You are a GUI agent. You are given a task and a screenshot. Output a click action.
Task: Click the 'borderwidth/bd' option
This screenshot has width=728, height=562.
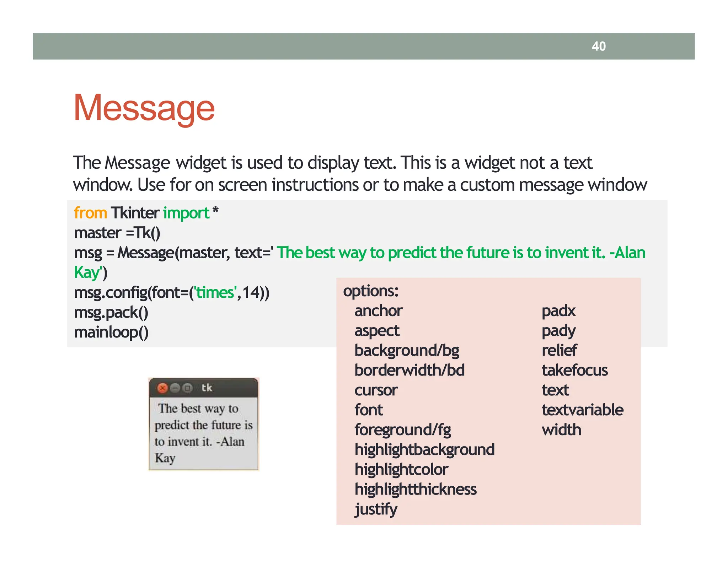coord(409,371)
